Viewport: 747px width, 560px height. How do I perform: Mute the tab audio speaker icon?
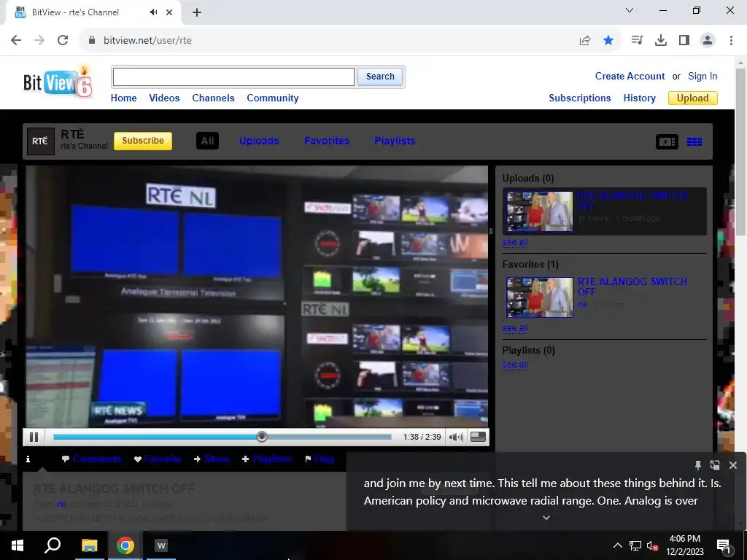point(153,12)
